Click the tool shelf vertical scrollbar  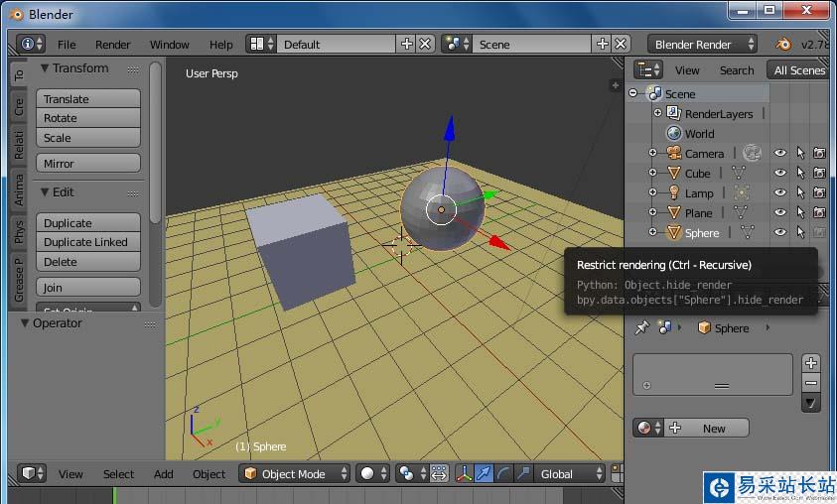[x=155, y=143]
